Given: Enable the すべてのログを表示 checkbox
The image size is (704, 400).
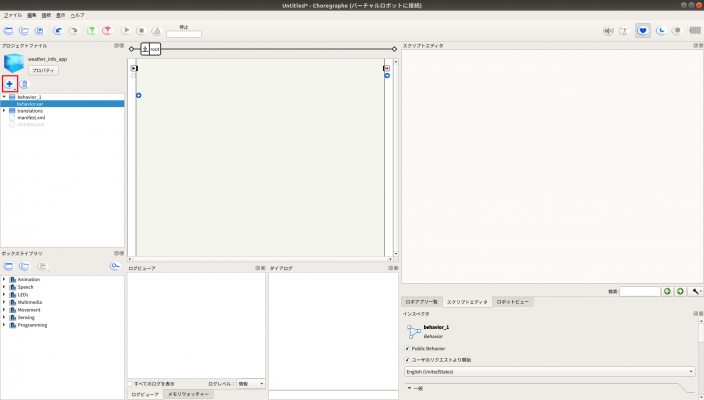Looking at the screenshot, I should (131, 383).
